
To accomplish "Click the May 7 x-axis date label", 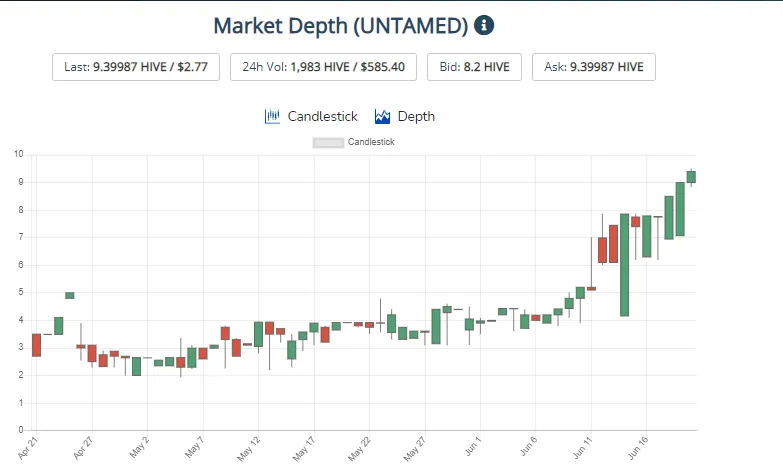I will pos(195,447).
